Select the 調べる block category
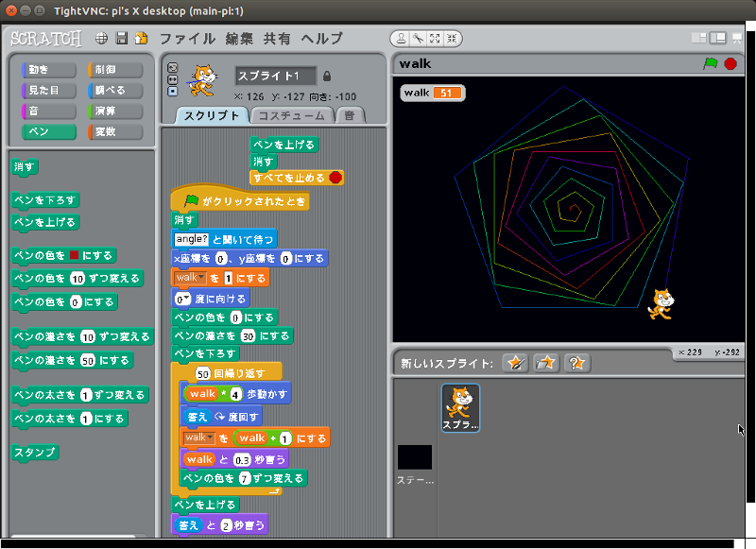This screenshot has height=549, width=756. [115, 90]
